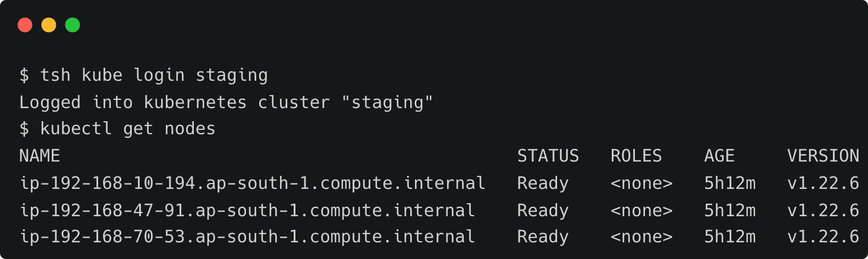
Task: Click the yellow minimize window button
Action: (49, 25)
